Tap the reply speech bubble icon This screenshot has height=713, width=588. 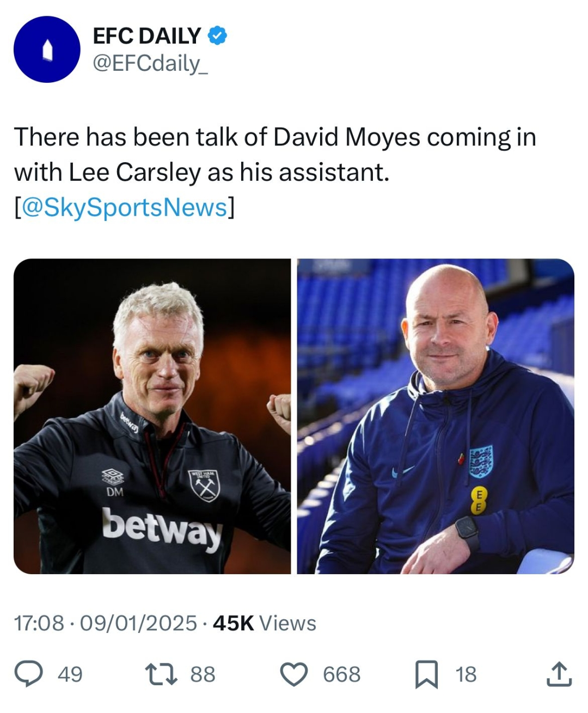coord(28,674)
